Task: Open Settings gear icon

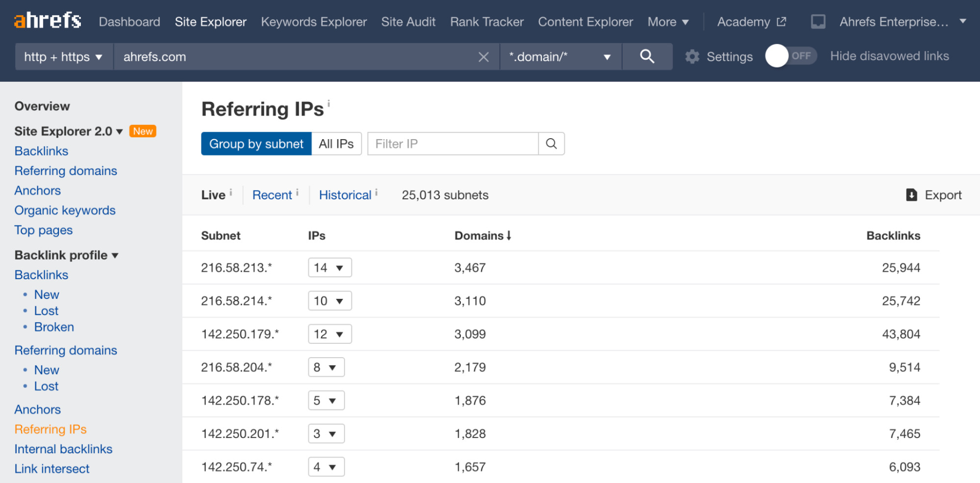Action: tap(692, 57)
